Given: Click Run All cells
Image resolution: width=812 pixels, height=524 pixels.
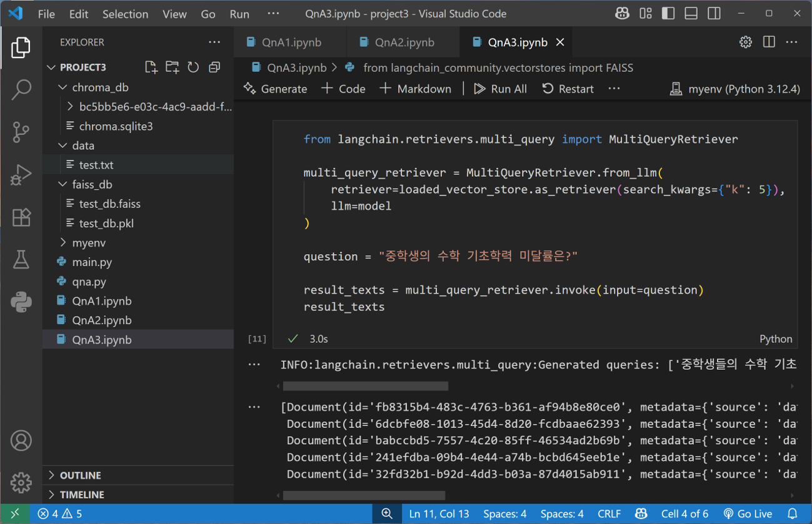Looking at the screenshot, I should [500, 89].
